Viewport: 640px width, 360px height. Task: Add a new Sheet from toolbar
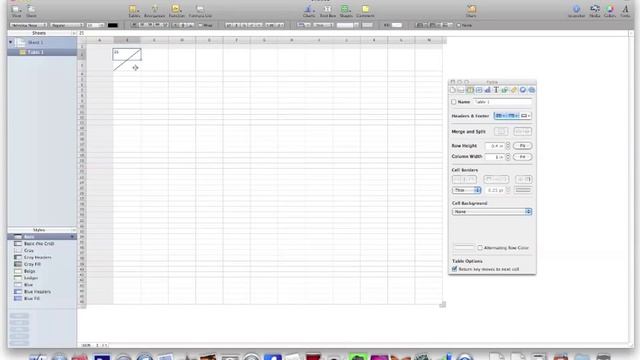(x=31, y=11)
